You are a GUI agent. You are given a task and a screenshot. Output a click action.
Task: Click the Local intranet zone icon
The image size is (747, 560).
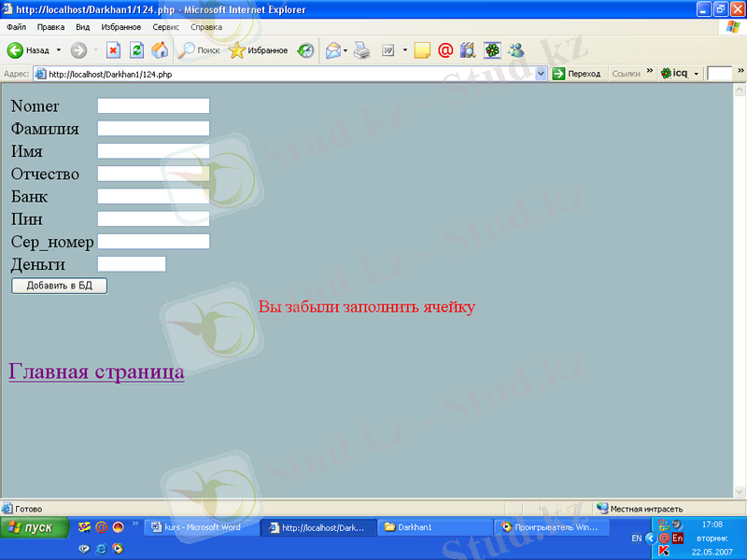602,508
